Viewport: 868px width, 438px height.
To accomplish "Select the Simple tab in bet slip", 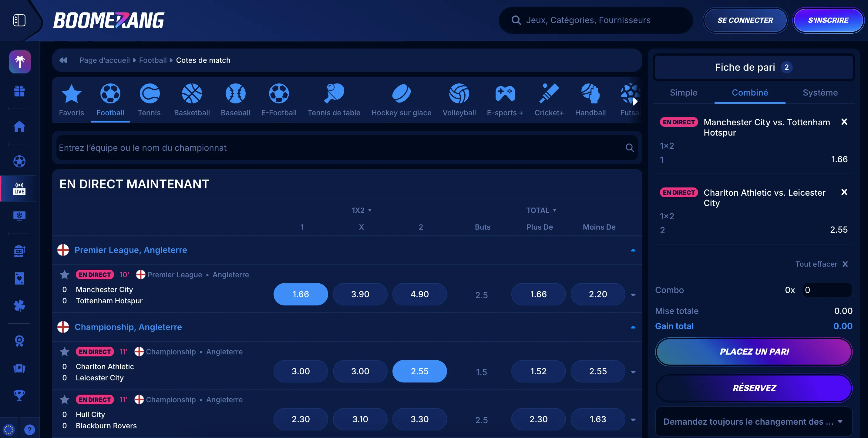I will tap(684, 92).
